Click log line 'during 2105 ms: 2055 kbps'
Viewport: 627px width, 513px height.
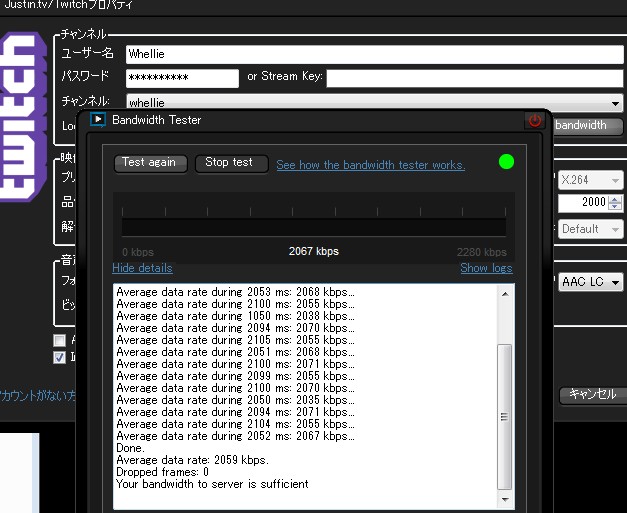point(236,340)
